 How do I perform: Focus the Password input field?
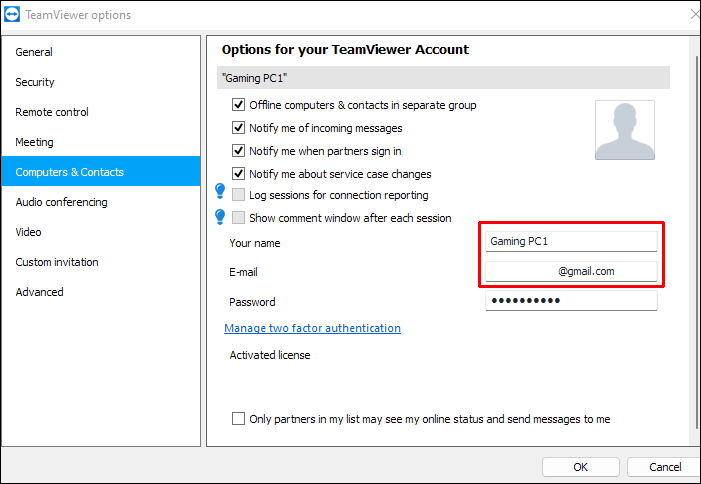click(571, 301)
